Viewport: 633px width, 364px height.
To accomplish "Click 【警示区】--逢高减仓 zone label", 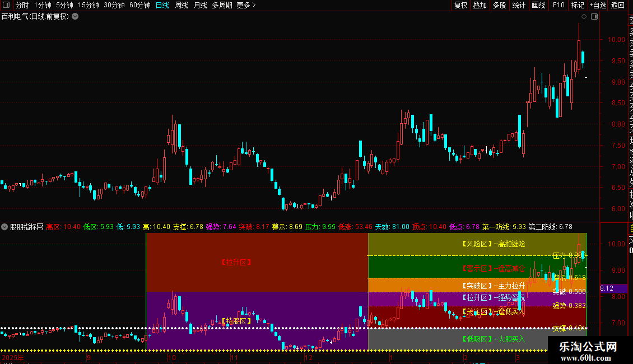I will [494, 268].
